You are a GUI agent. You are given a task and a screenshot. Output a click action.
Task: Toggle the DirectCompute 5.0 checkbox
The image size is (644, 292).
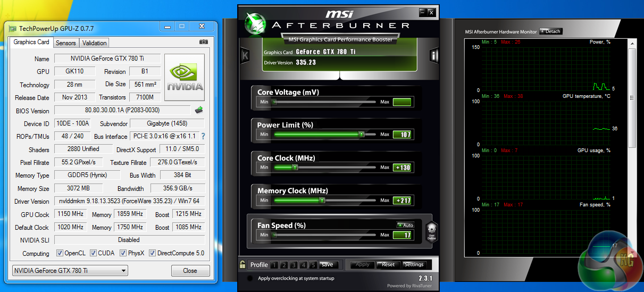click(153, 253)
